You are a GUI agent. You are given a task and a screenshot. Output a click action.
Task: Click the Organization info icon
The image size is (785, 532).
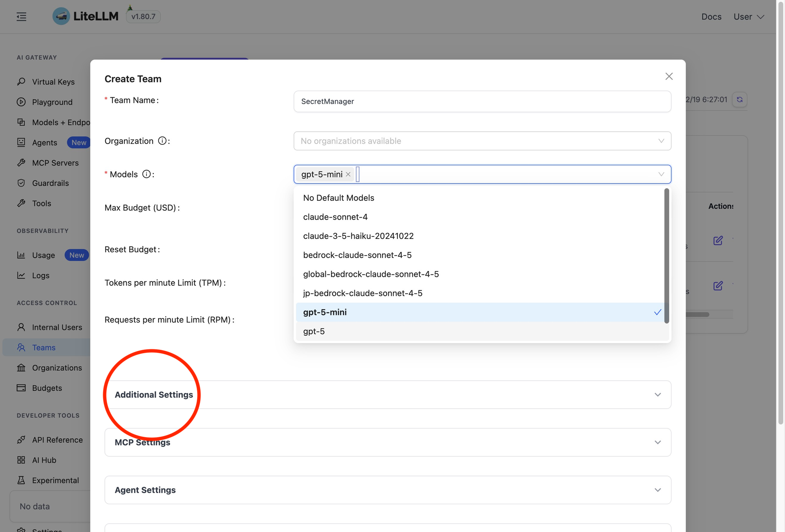162,141
